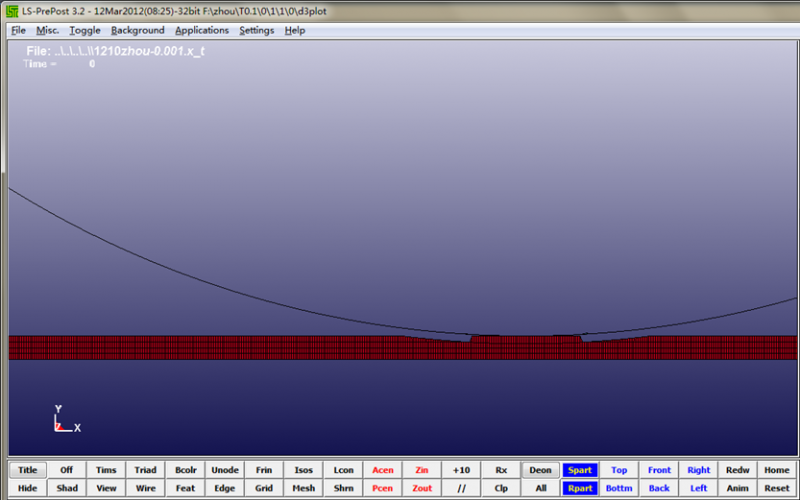Click the Grid button

pos(264,488)
